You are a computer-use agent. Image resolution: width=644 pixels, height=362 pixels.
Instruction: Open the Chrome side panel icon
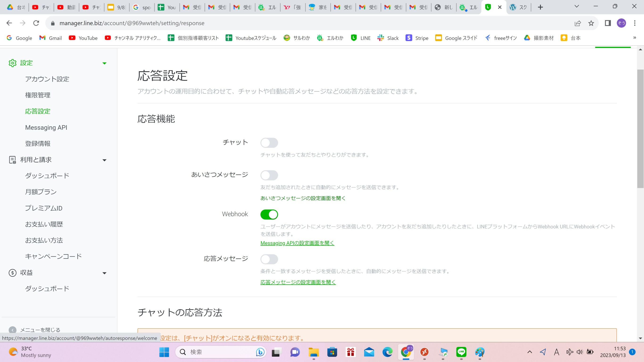(608, 23)
